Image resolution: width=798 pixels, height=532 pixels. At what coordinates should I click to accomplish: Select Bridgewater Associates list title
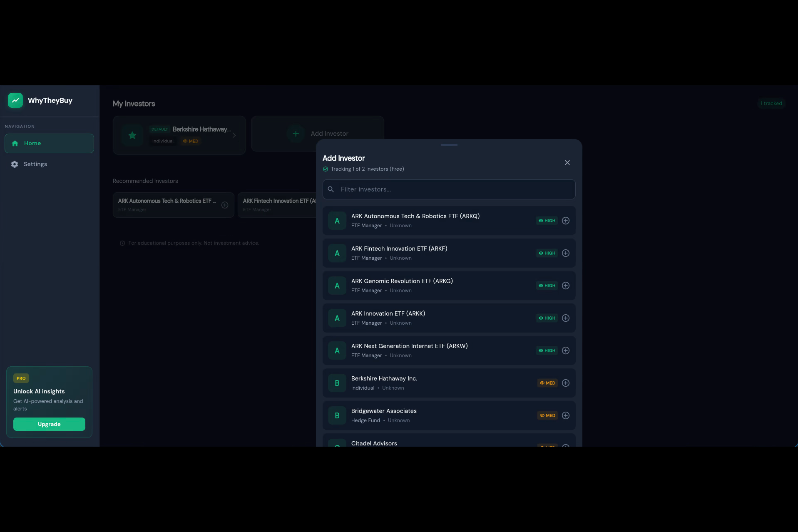coord(383,411)
